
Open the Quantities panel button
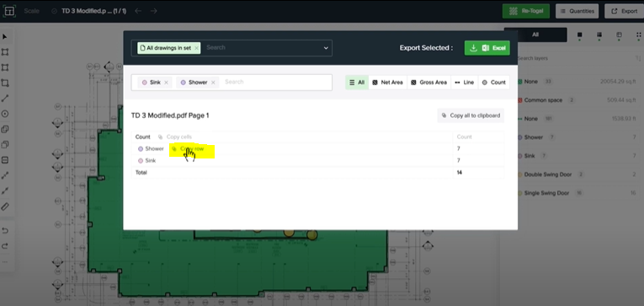577,11
